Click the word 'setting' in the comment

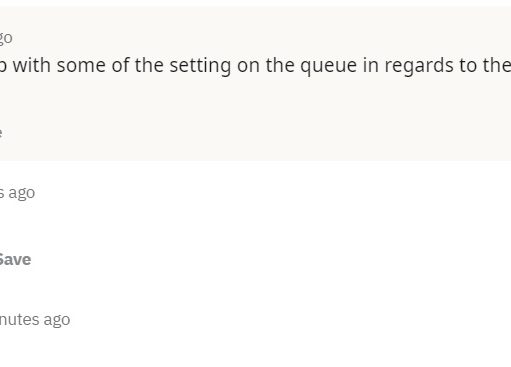click(x=200, y=65)
